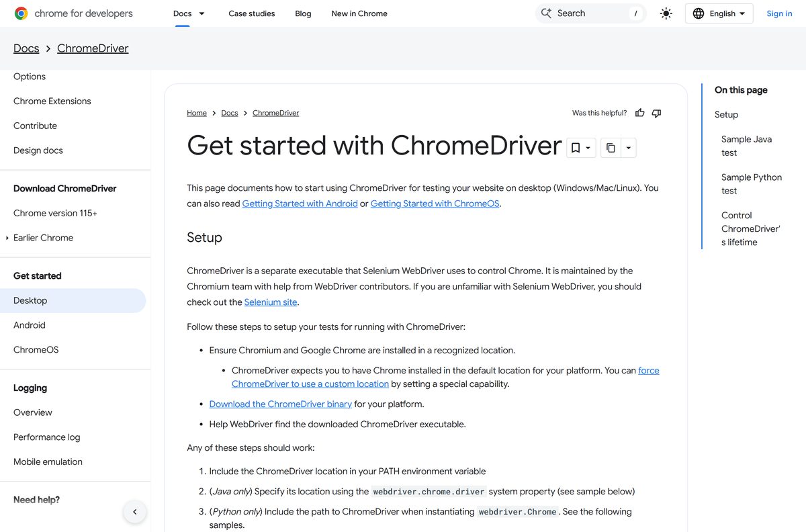Click the Logging sidebar heading
Screen dimensions: 806x532
click(x=30, y=388)
